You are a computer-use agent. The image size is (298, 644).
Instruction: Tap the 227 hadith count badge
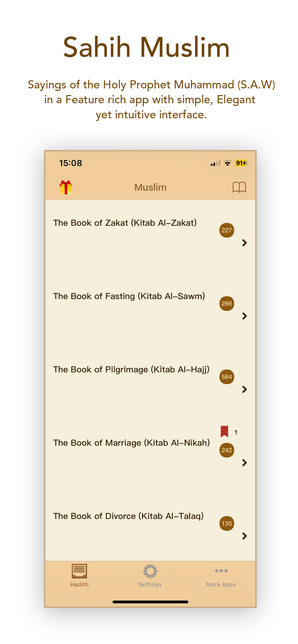(227, 230)
